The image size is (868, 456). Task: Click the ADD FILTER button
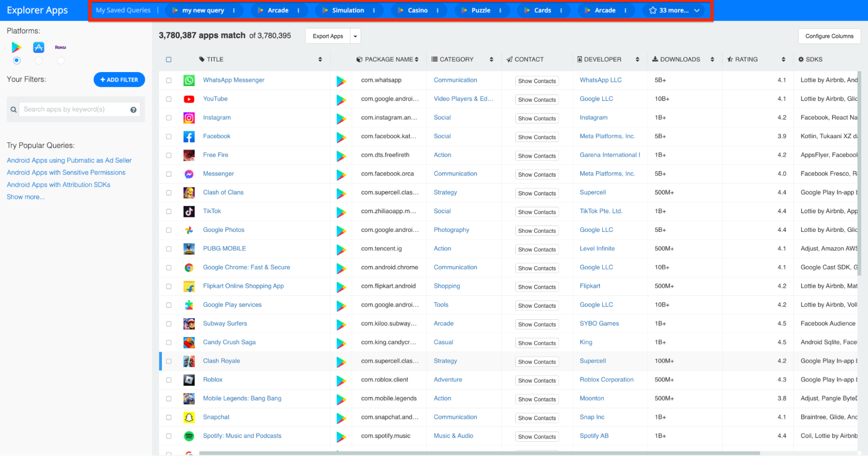(x=119, y=79)
